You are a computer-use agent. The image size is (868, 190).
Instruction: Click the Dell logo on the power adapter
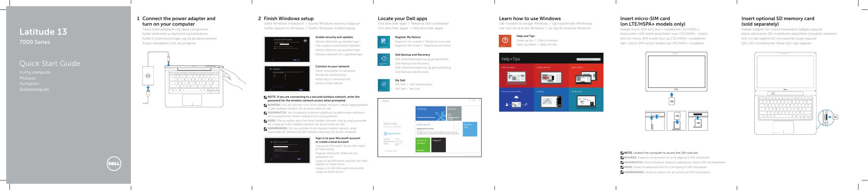tap(149, 76)
